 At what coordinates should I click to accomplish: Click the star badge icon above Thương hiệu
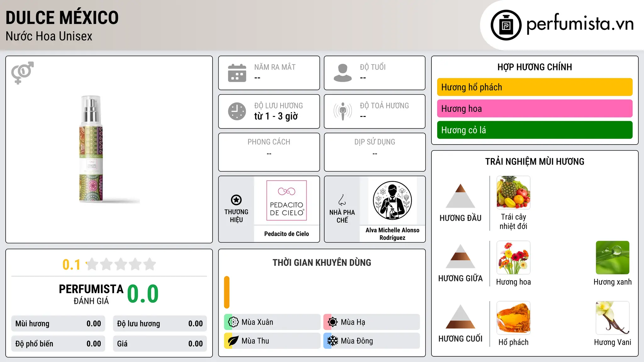tap(236, 200)
